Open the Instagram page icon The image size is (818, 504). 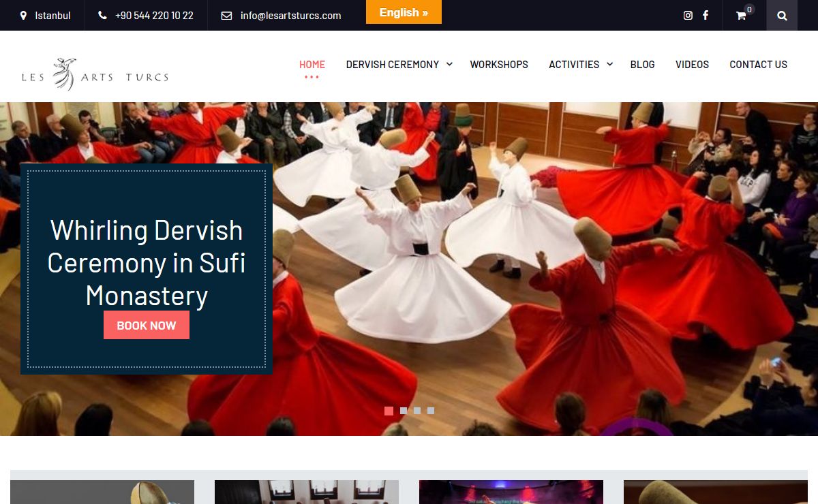[x=688, y=15]
